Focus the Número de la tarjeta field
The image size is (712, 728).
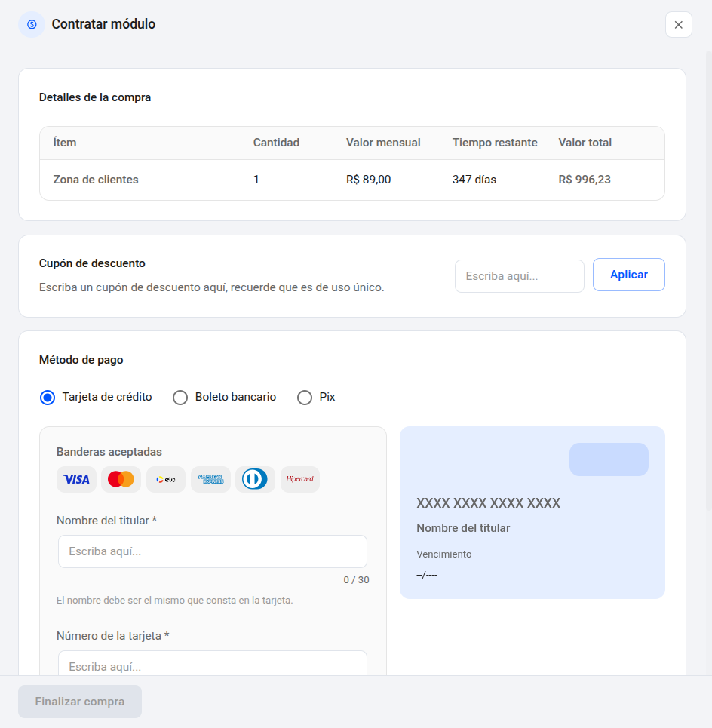(213, 663)
